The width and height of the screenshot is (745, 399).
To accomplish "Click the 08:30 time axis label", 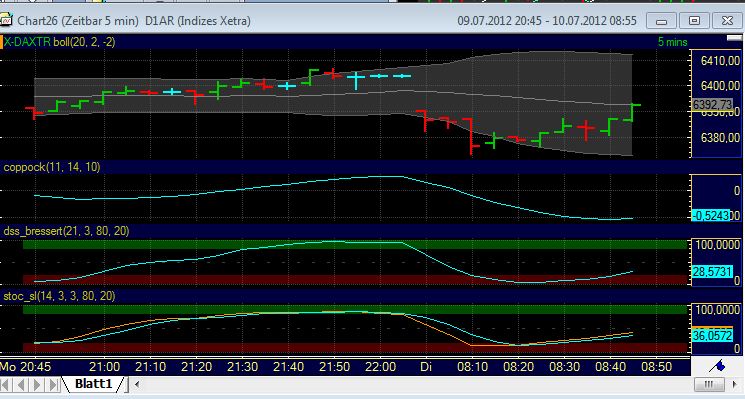I will point(564,367).
